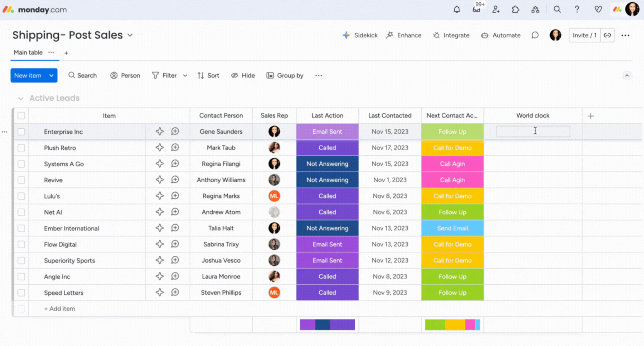Copy board link with the link icon
The image size is (644, 346).
tap(607, 35)
